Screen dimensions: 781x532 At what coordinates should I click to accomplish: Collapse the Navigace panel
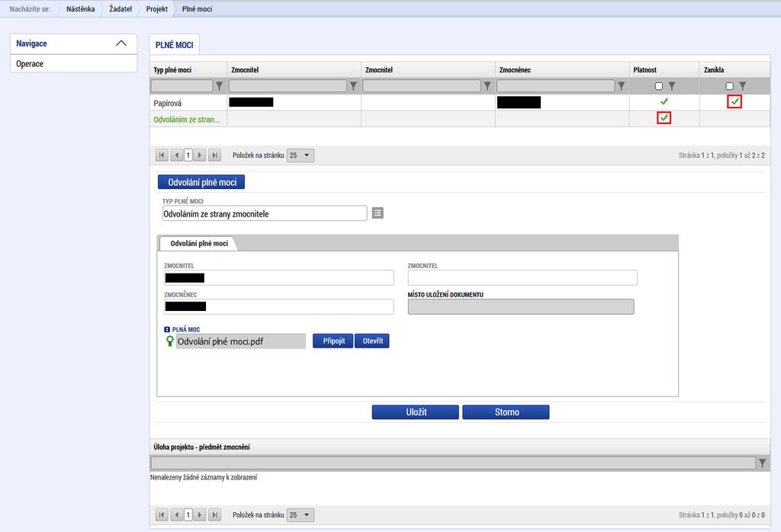pyautogui.click(x=121, y=43)
